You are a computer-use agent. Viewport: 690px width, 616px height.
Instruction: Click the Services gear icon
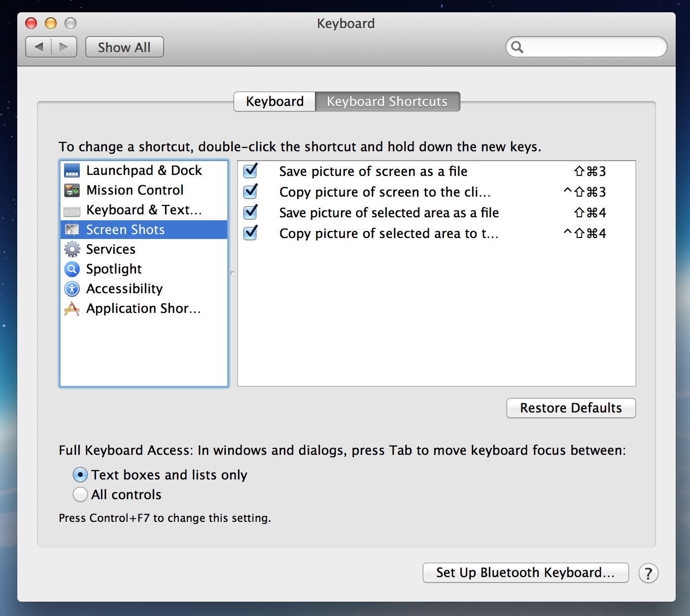pyautogui.click(x=72, y=249)
